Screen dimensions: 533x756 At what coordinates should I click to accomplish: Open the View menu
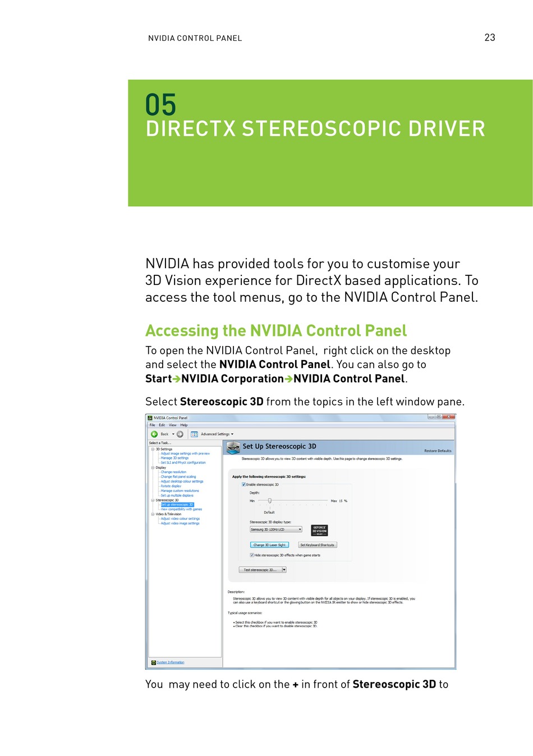pos(173,425)
